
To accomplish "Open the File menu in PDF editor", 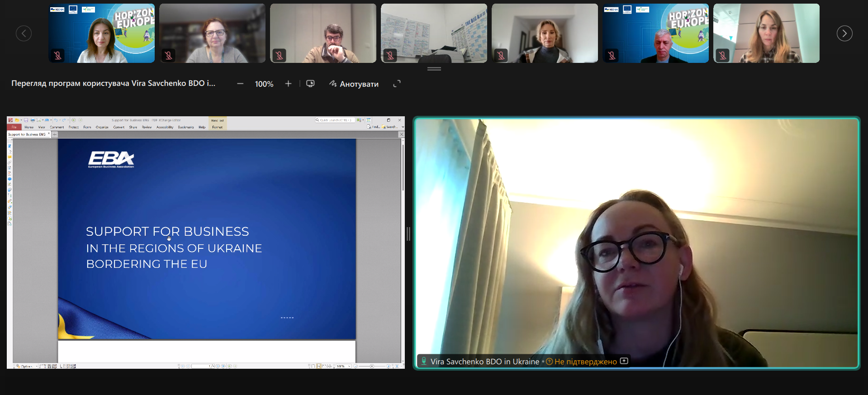I will [14, 127].
